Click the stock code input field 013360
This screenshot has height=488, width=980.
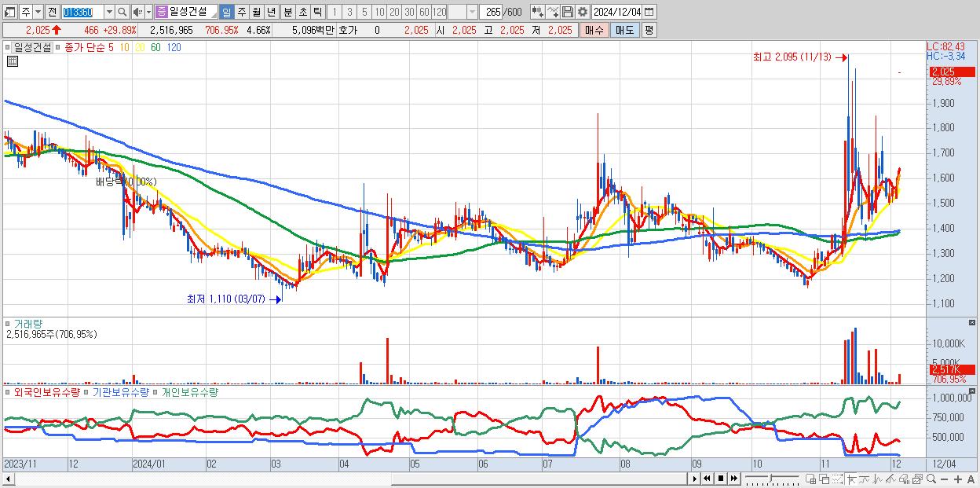click(x=83, y=12)
